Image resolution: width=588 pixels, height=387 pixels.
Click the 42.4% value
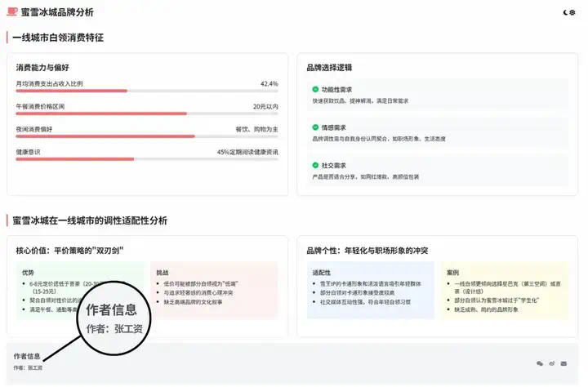(x=269, y=83)
